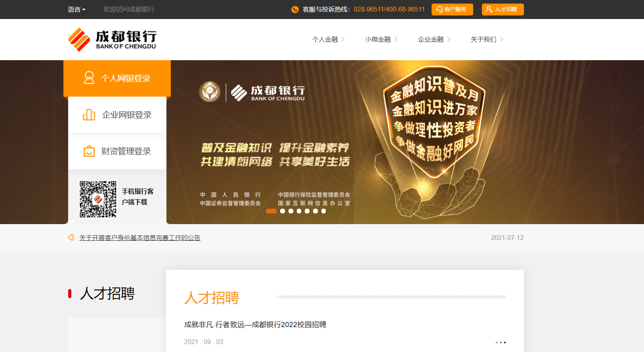644x352 pixels.
Task: Click the building icon beside 企业网银登录
Action: click(89, 115)
